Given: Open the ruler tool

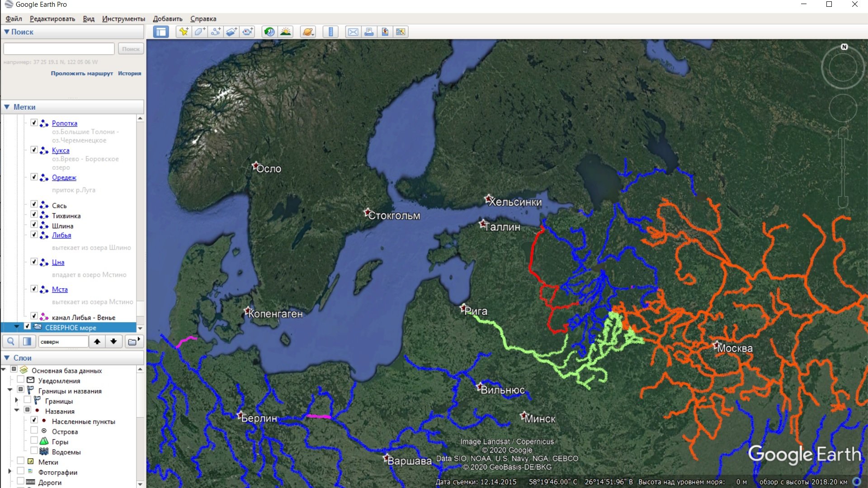Looking at the screenshot, I should click(x=330, y=32).
